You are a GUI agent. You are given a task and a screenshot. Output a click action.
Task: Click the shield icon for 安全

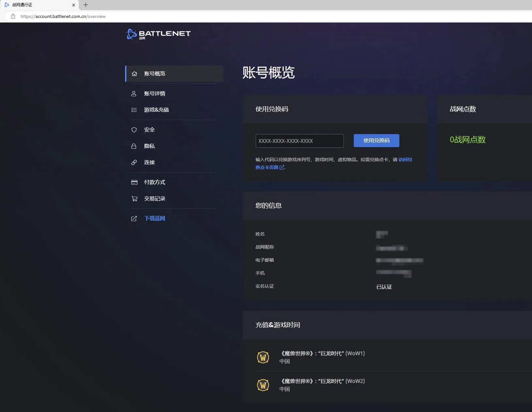134,130
